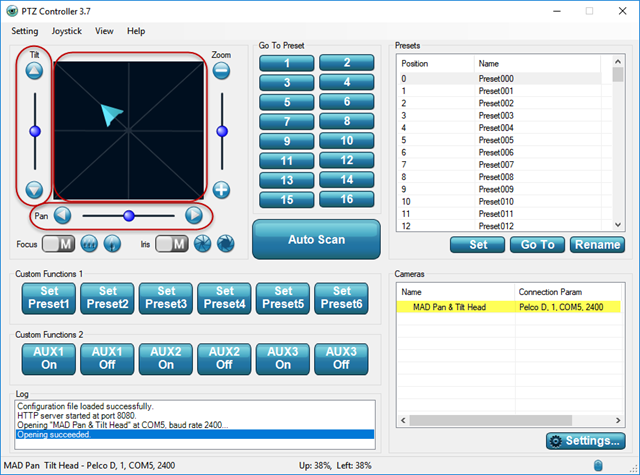The height and width of the screenshot is (475, 640).
Task: Go to preset 8 button
Action: pyautogui.click(x=347, y=121)
